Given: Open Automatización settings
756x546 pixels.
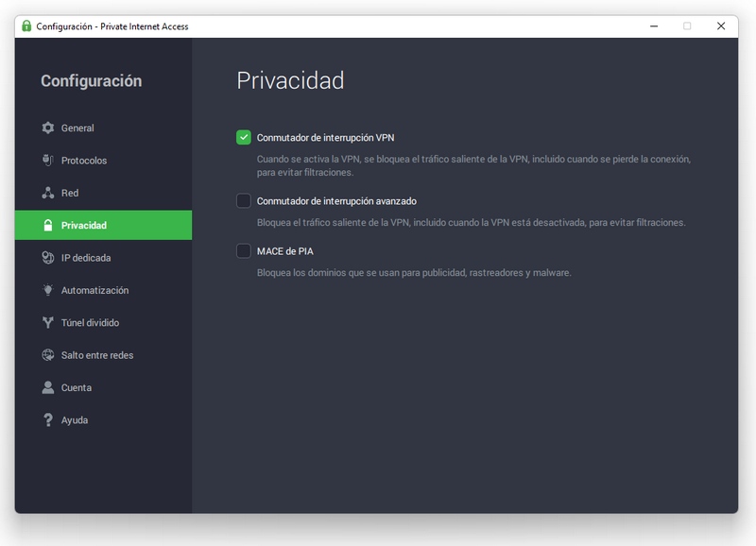Looking at the screenshot, I should click(x=103, y=290).
